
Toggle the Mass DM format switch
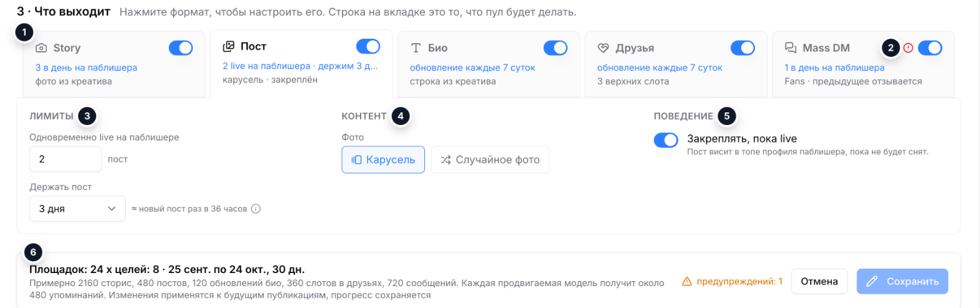[x=931, y=47]
